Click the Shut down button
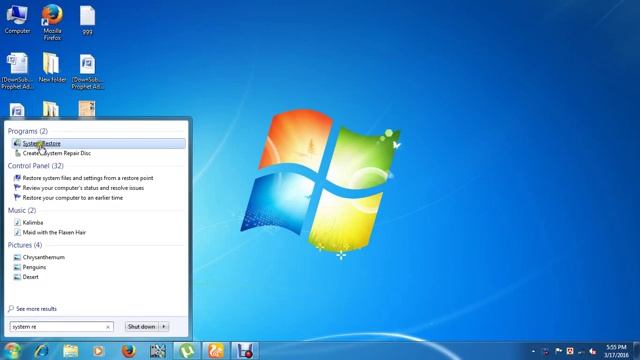 (x=141, y=327)
